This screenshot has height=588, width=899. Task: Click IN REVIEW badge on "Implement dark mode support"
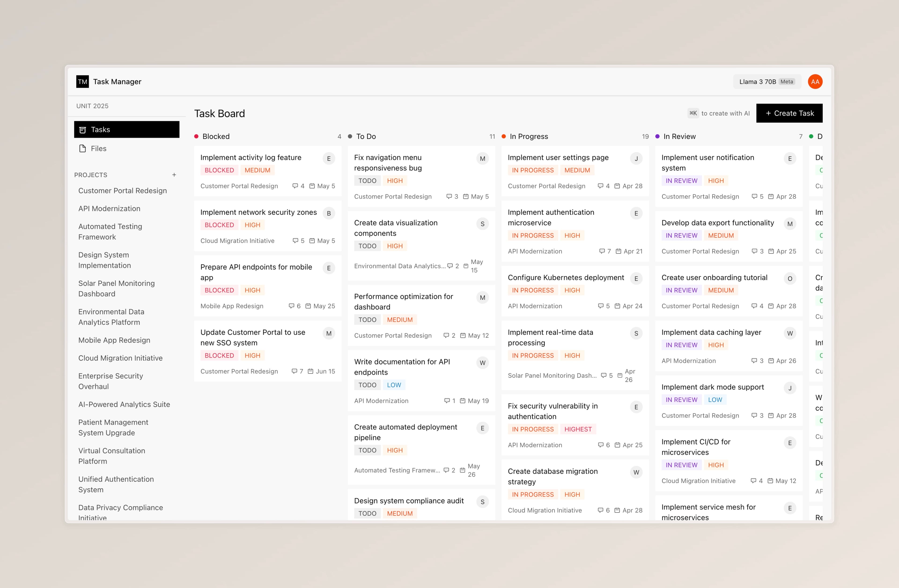tap(682, 400)
